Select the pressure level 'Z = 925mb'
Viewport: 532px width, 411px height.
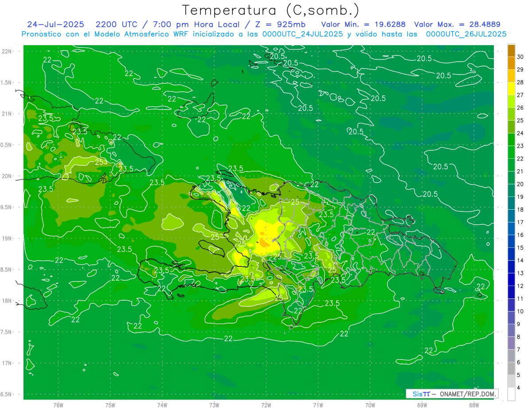(280, 24)
